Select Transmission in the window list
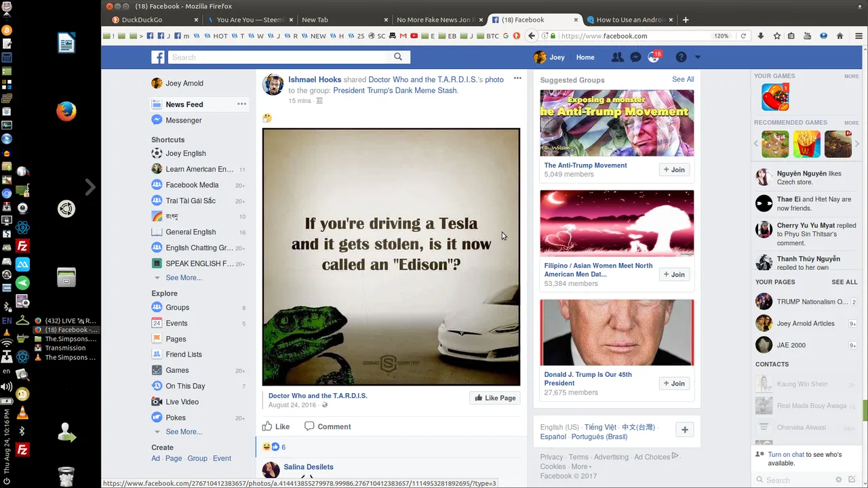 pyautogui.click(x=65, y=348)
